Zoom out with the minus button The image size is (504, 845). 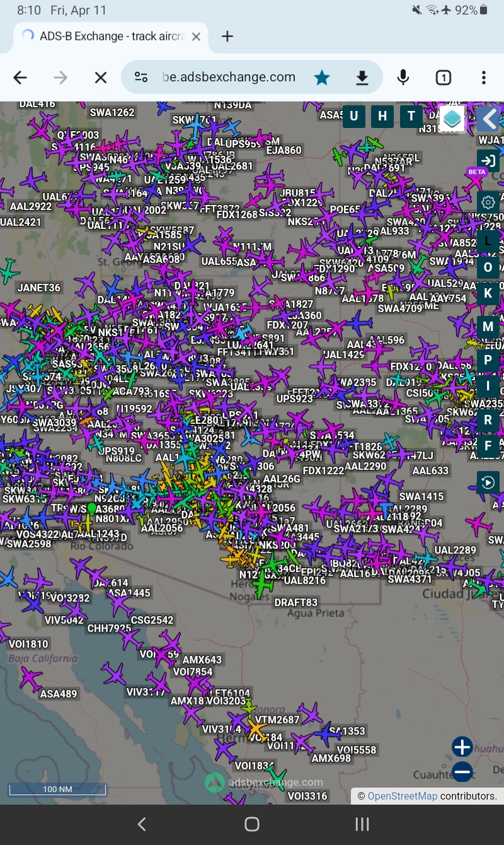point(462,771)
